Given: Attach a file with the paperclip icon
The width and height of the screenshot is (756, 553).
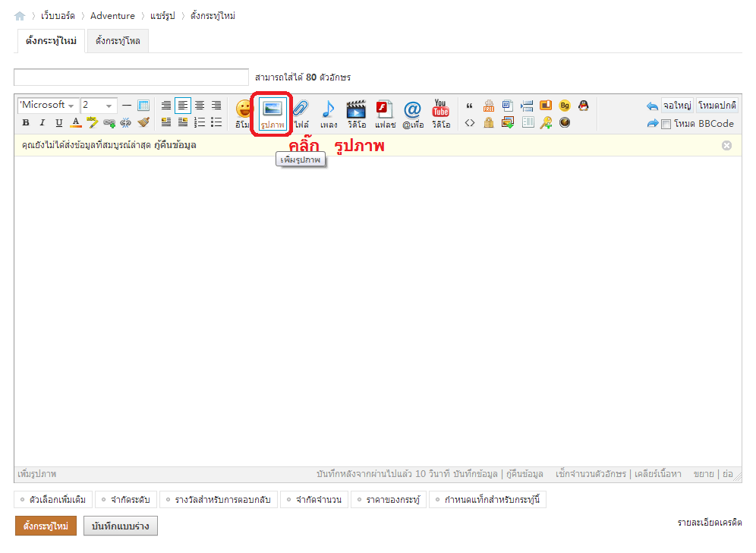Looking at the screenshot, I should [x=301, y=114].
